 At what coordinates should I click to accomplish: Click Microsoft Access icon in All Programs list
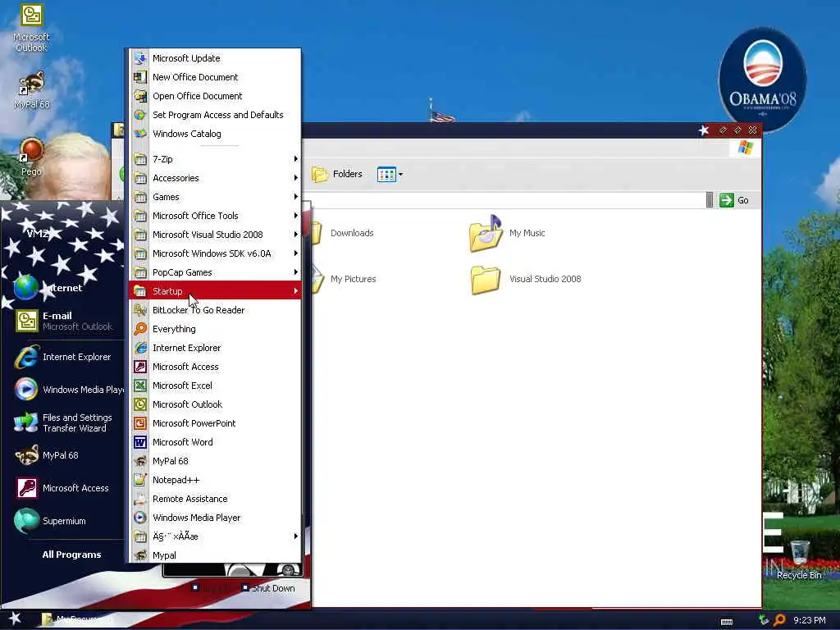(140, 367)
